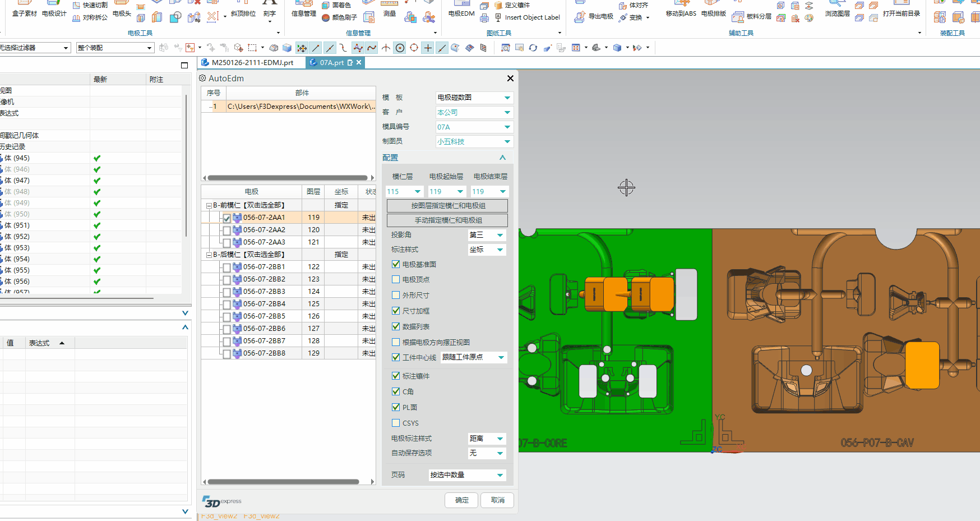Select the 07A.prt document tab
Viewport: 980px width, 521px height.
pos(335,63)
